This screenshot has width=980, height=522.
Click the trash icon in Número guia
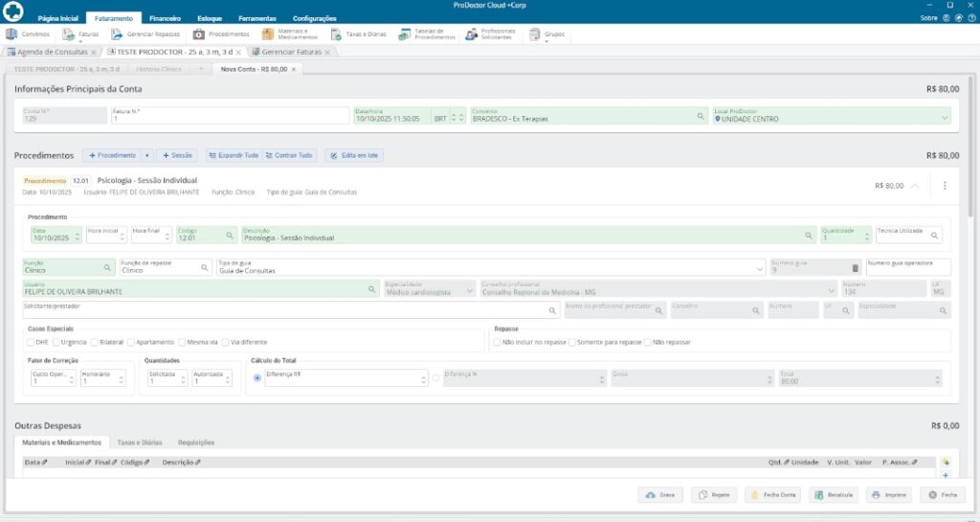click(x=856, y=268)
